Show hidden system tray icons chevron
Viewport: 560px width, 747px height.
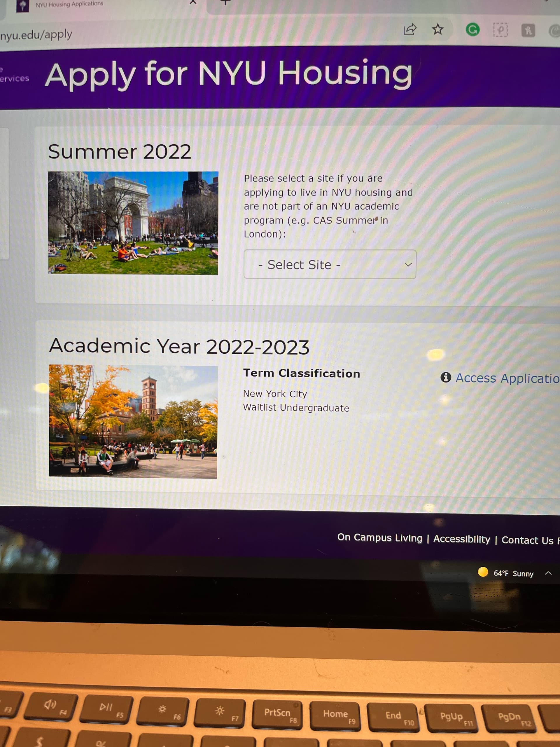[548, 573]
